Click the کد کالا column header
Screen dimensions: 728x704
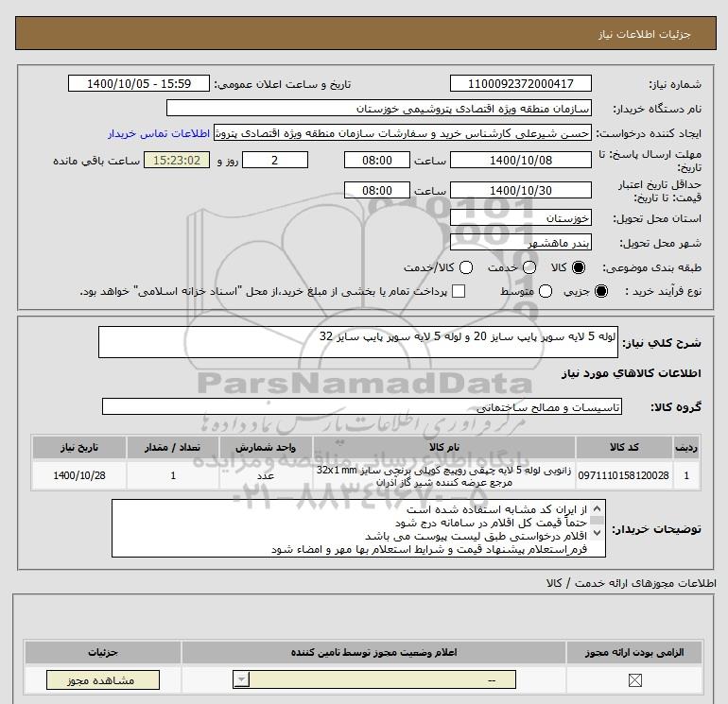624,447
